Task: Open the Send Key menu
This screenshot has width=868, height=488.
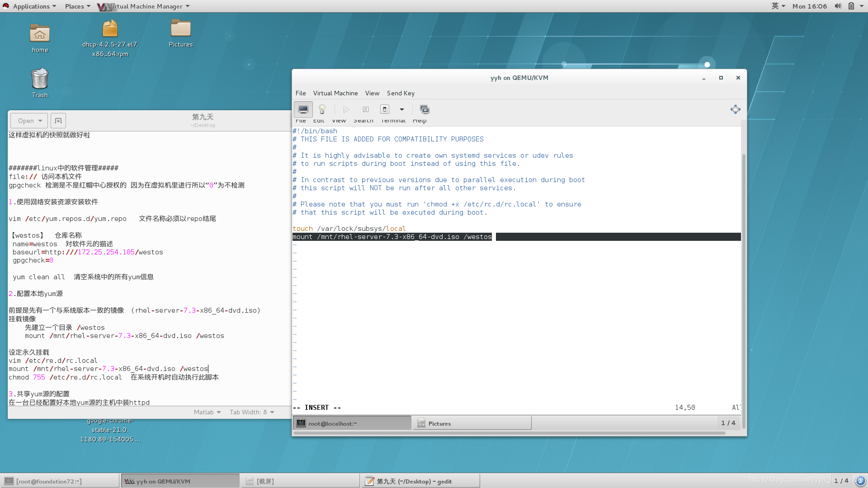Action: point(400,93)
